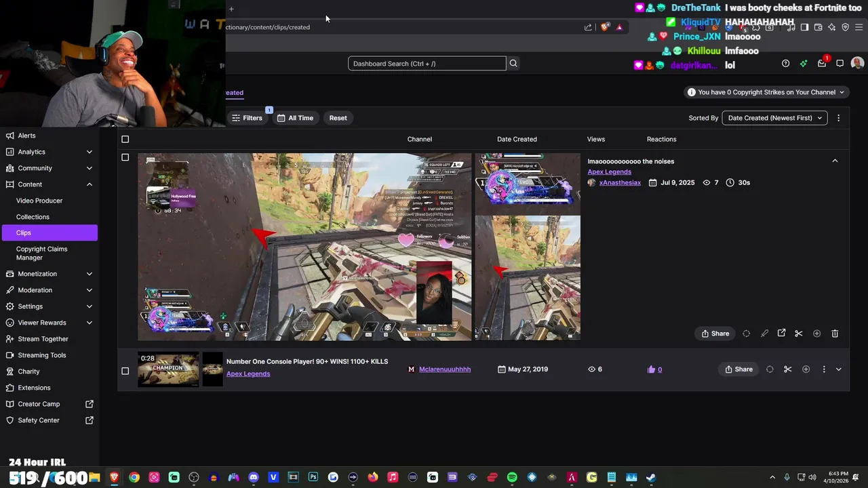Open Video Producer in sidebar
The width and height of the screenshot is (868, 488).
tap(39, 201)
